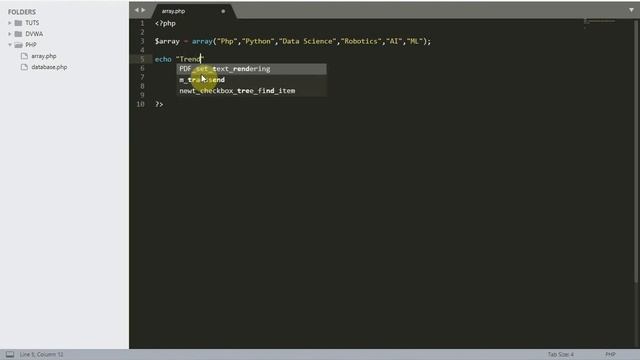Select the DVWA folder icon
The width and height of the screenshot is (640, 360).
pyautogui.click(x=18, y=34)
